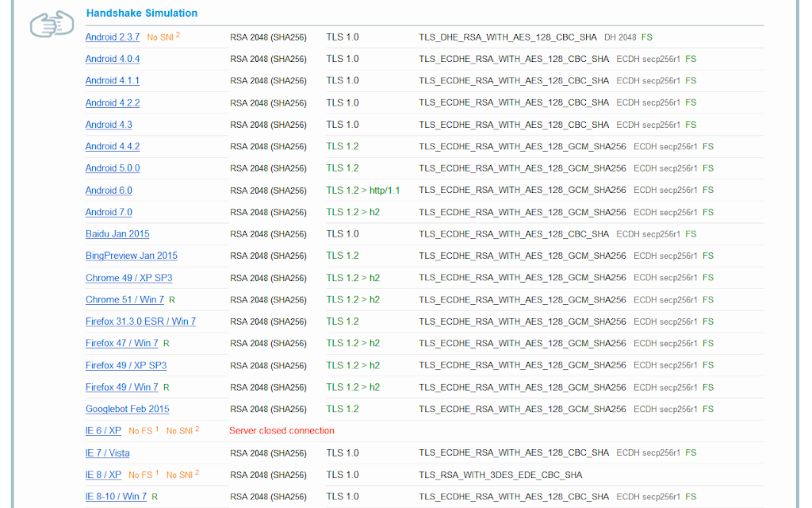Click the FS label on the IE 8-10 / Win 7 row
Viewport: 812px width, 508px height.
[x=691, y=497]
